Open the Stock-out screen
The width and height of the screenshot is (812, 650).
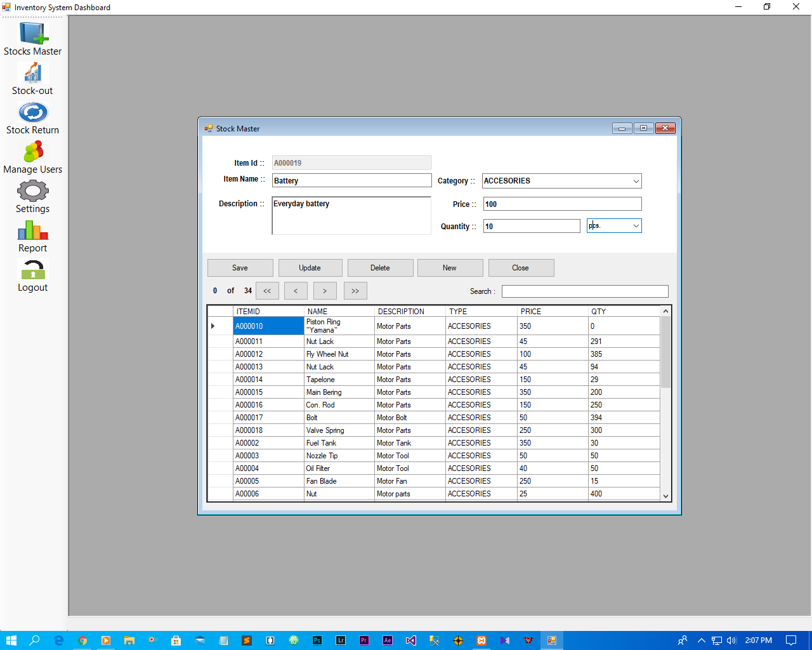coord(32,76)
